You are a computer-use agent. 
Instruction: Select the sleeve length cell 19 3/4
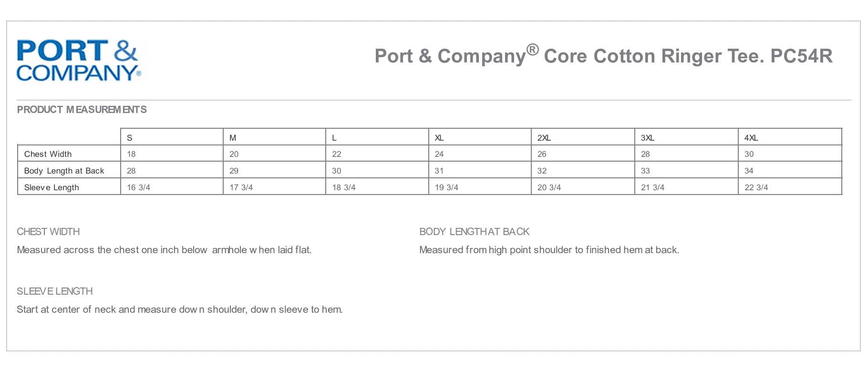[446, 187]
